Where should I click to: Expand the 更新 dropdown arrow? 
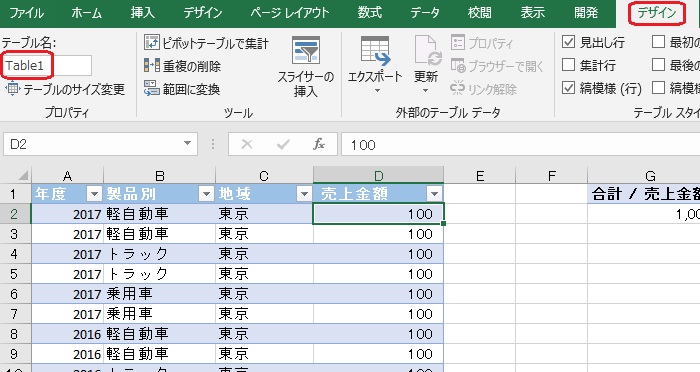(425, 91)
